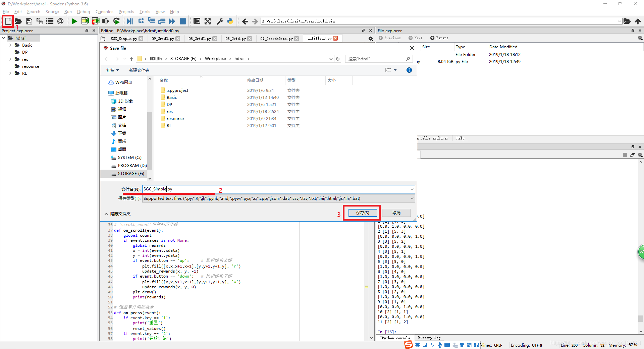Refresh folder in Save file dialog

(x=338, y=59)
